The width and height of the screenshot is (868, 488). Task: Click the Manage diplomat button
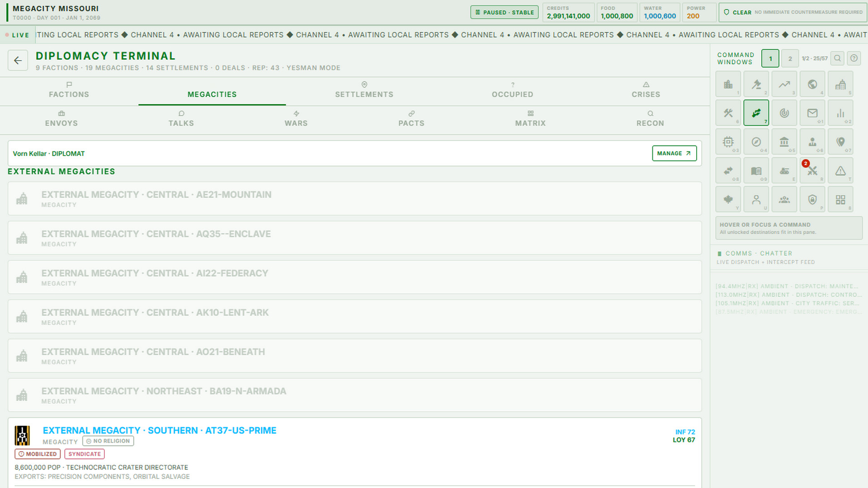click(x=674, y=153)
